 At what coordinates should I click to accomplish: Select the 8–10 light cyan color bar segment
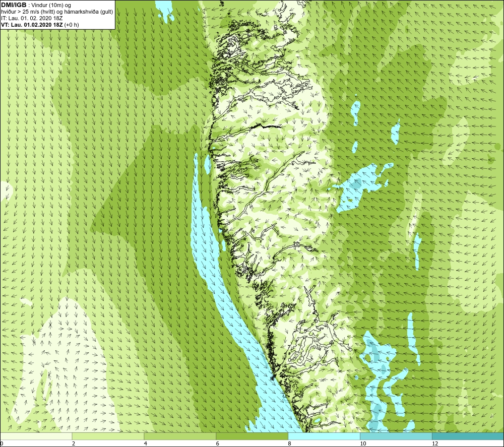point(324,436)
